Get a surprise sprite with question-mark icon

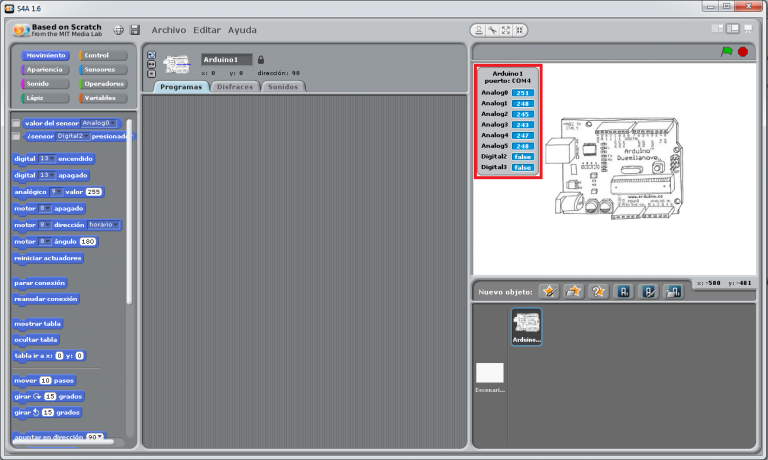tap(599, 291)
